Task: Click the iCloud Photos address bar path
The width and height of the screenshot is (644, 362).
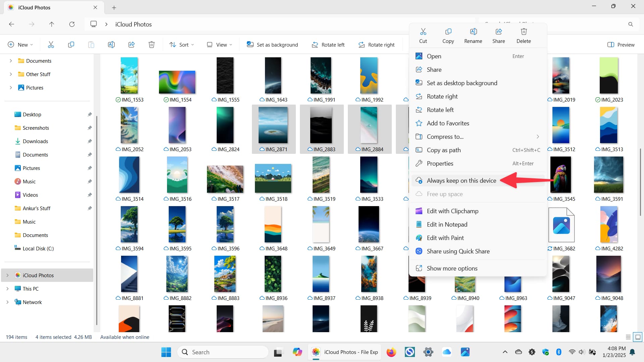Action: click(x=133, y=24)
